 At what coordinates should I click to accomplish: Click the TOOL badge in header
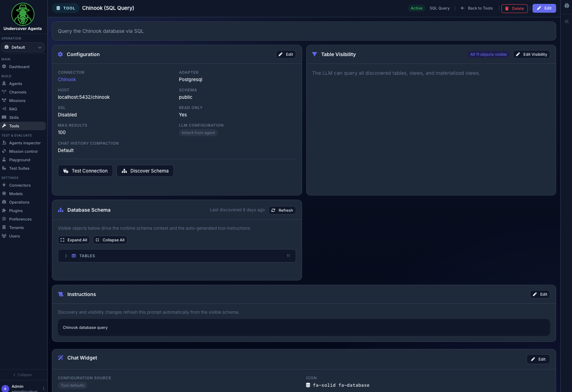click(66, 8)
